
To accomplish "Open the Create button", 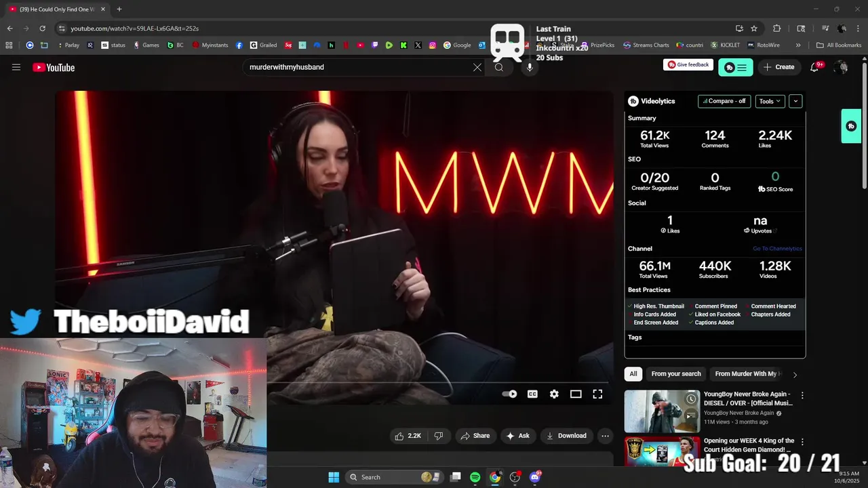I will click(778, 67).
